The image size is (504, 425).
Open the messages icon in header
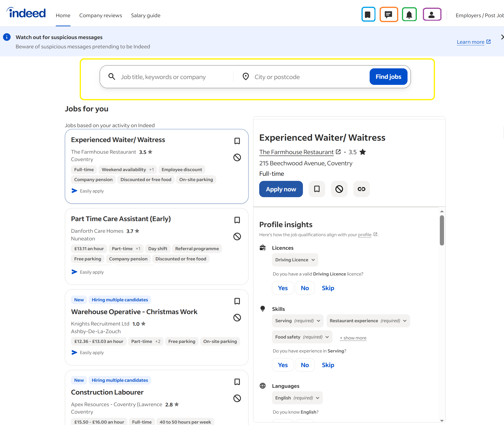389,15
